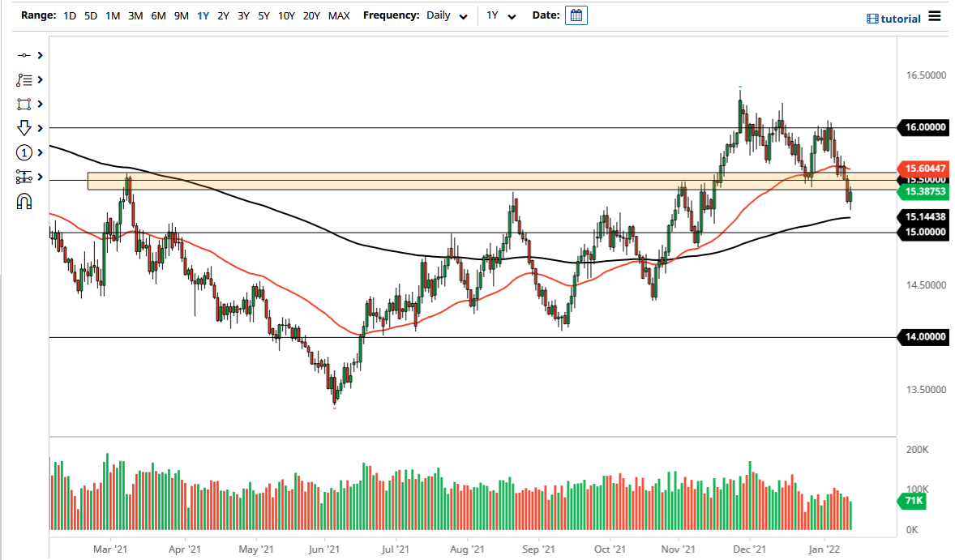Select the measurement tool in the sidebar
This screenshot has width=955, height=560.
pos(24,177)
